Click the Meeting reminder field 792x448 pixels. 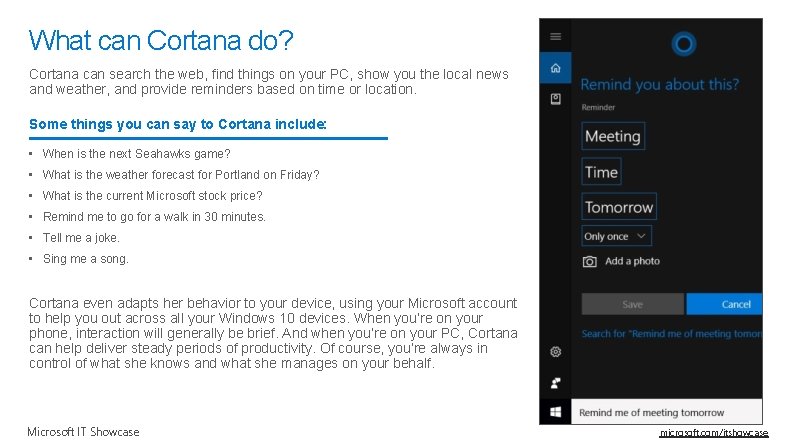point(613,136)
